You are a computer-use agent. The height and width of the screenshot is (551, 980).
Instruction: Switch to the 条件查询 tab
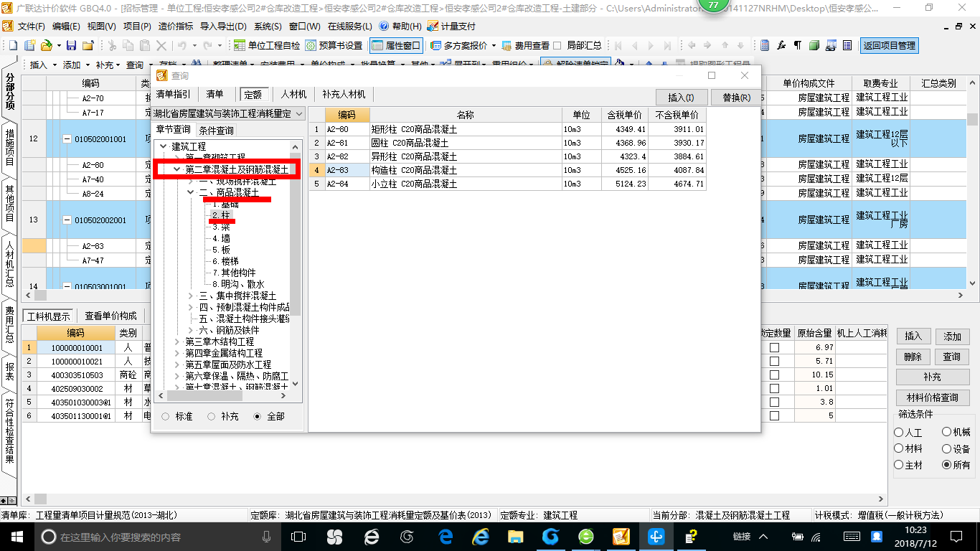click(x=216, y=131)
